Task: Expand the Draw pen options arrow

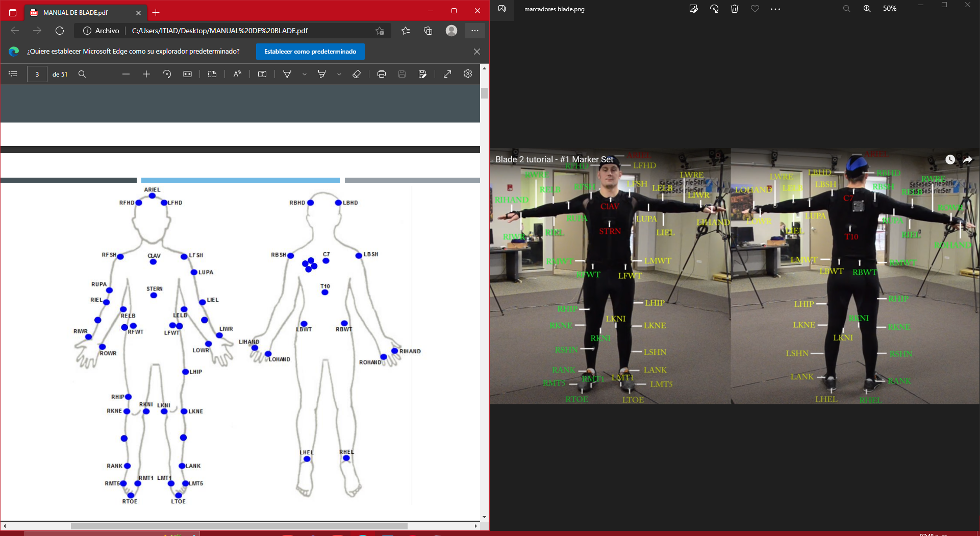Action: [x=305, y=74]
